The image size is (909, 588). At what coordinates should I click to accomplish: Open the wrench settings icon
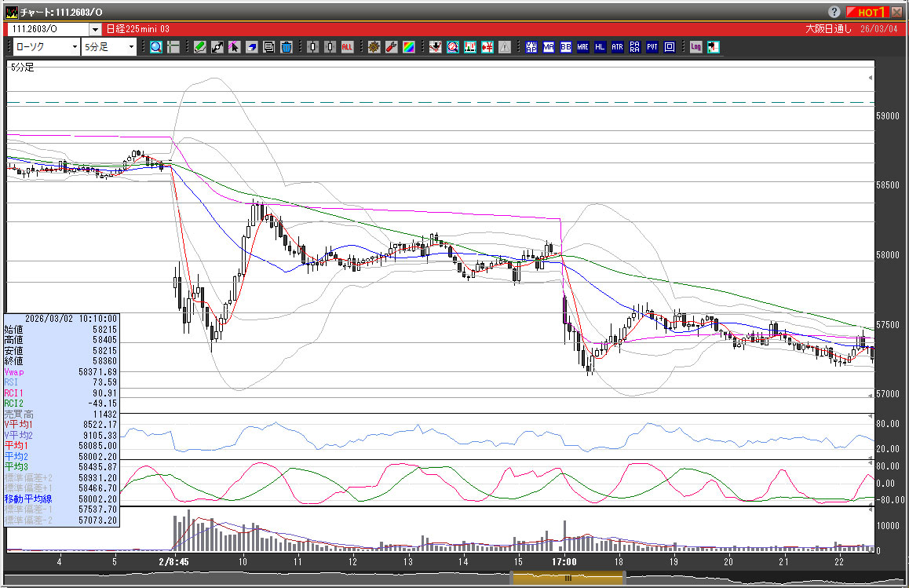(x=392, y=47)
